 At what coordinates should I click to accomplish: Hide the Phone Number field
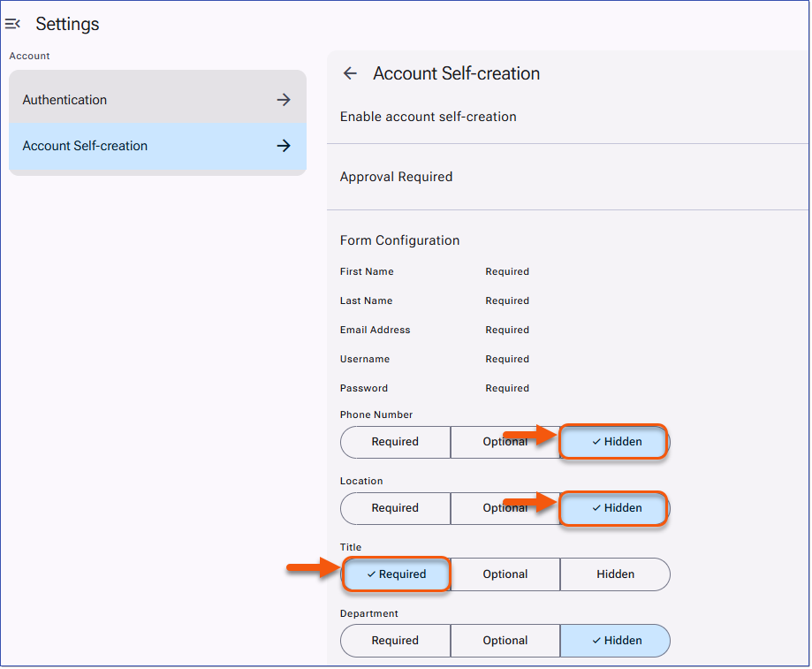[x=613, y=442]
